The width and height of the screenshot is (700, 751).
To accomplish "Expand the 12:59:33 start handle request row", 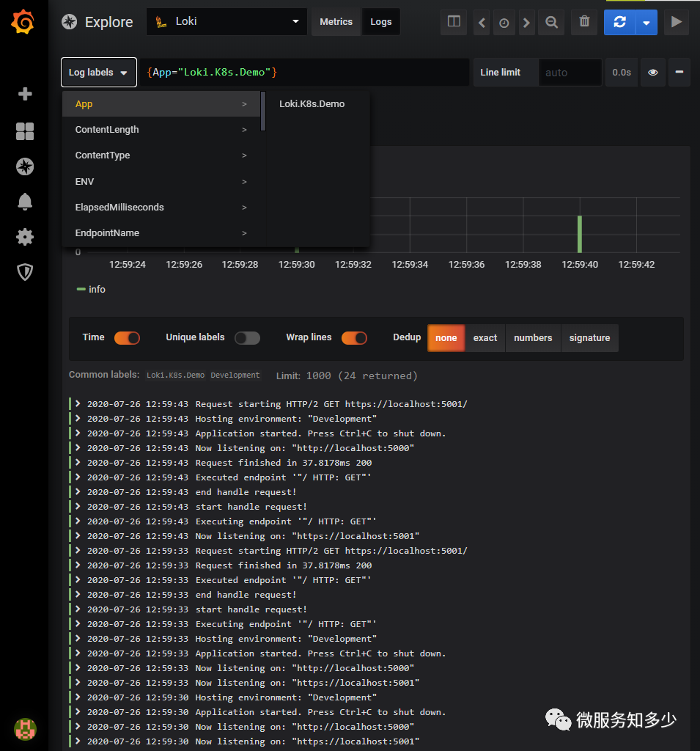I will [x=78, y=609].
